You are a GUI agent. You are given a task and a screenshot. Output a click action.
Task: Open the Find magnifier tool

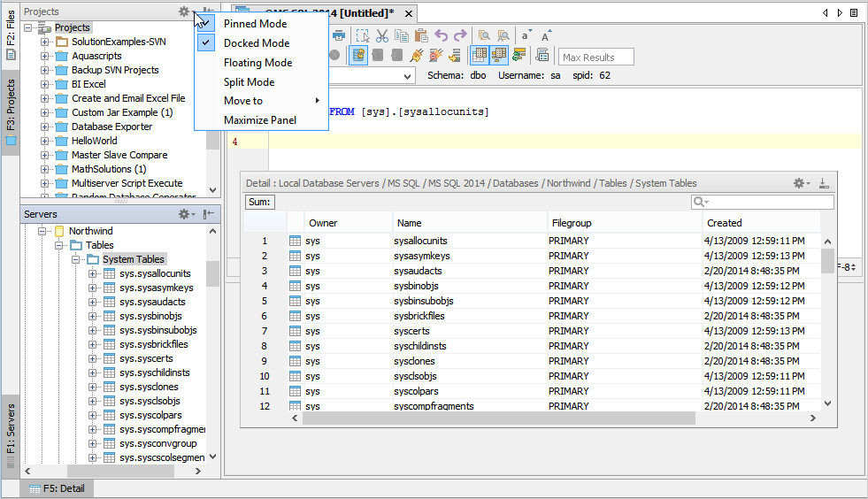484,36
